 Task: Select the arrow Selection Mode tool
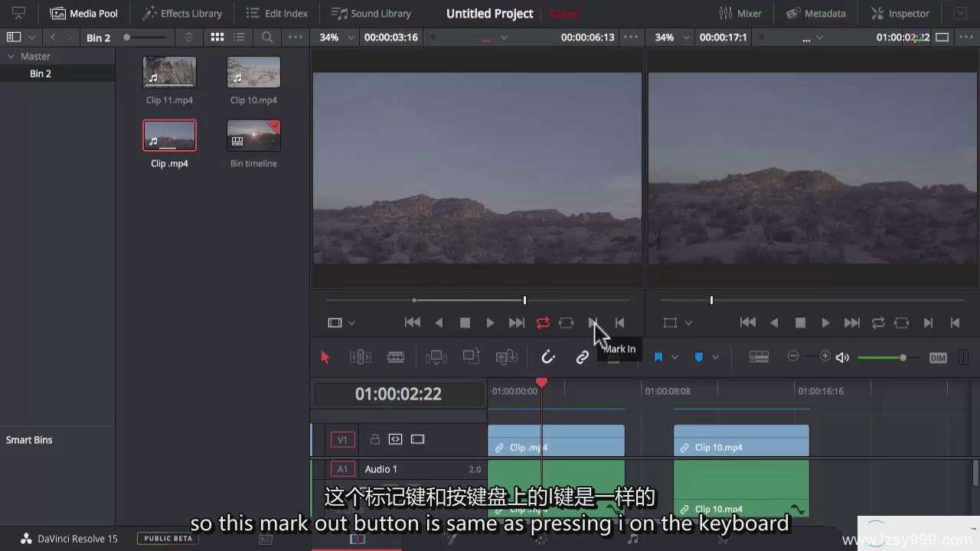pos(325,357)
